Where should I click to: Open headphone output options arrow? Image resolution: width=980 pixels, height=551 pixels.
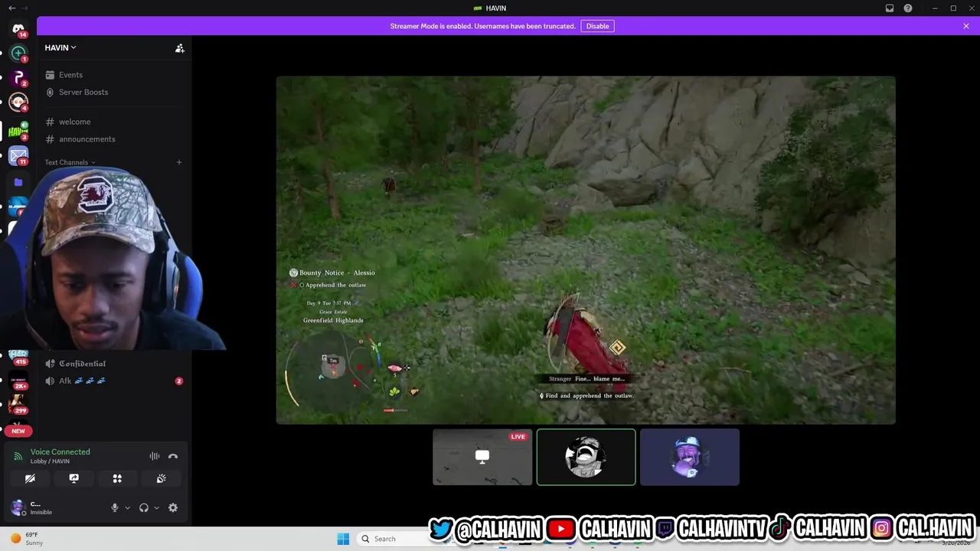[x=156, y=507]
